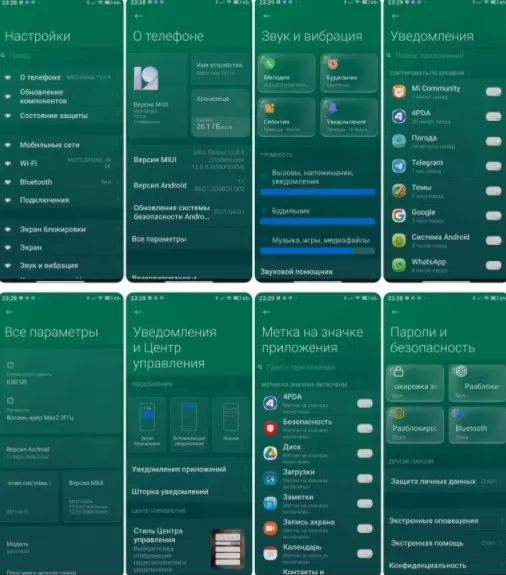506x575 pixels.
Task: Go back from Уведомления screen
Action: coord(395,16)
